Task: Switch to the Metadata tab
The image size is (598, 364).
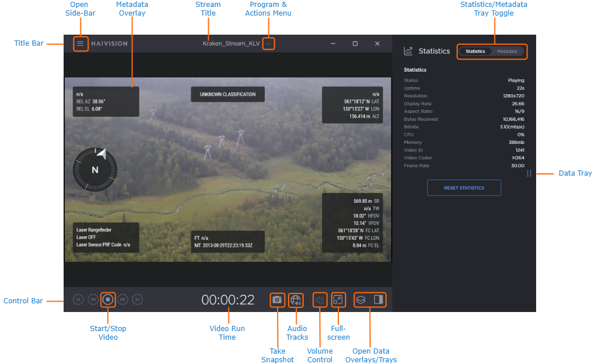Action: 507,51
